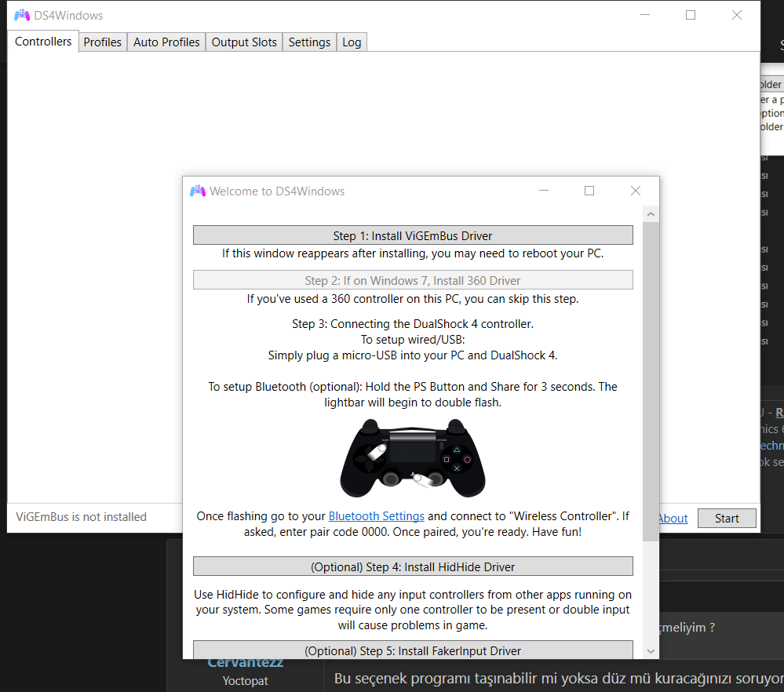This screenshot has height=692, width=784.
Task: Click 'To setup wired/USB:' text
Action: [x=413, y=340]
